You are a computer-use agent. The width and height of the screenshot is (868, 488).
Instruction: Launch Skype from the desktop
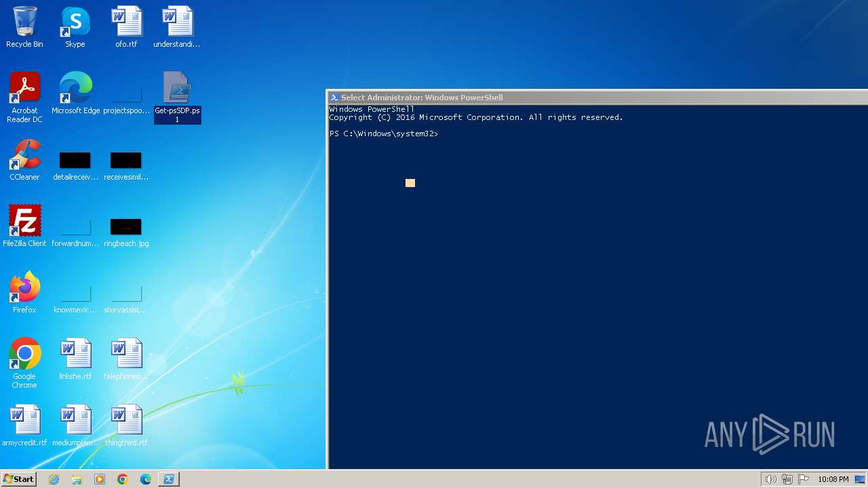(75, 27)
